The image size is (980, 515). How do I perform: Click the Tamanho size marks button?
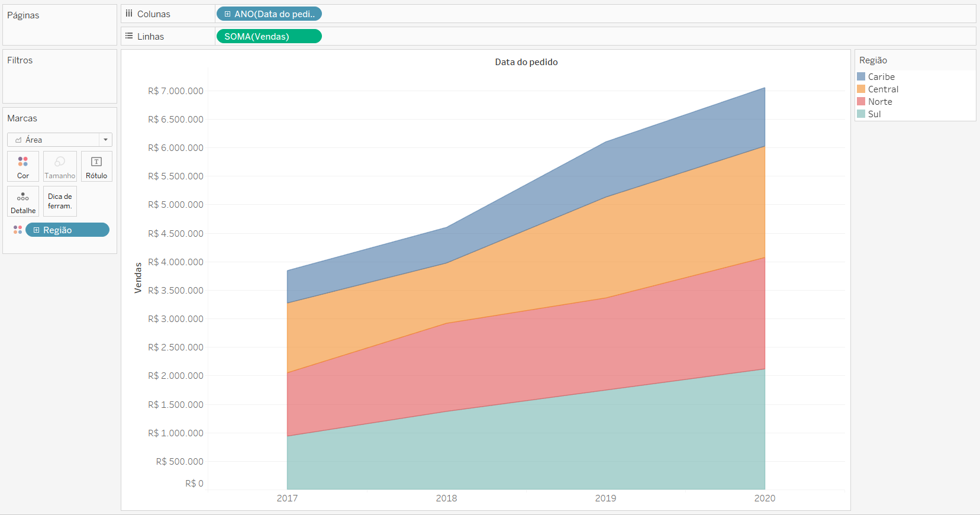point(60,166)
